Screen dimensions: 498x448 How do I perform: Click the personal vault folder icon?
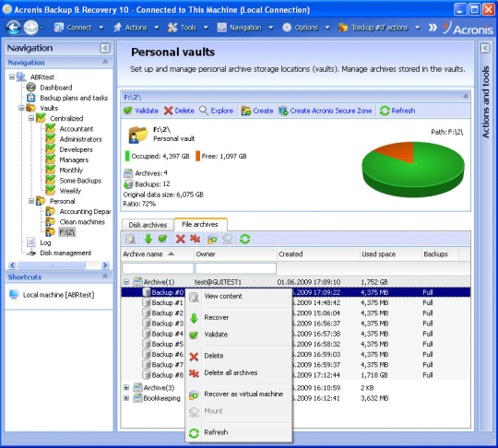tap(138, 135)
